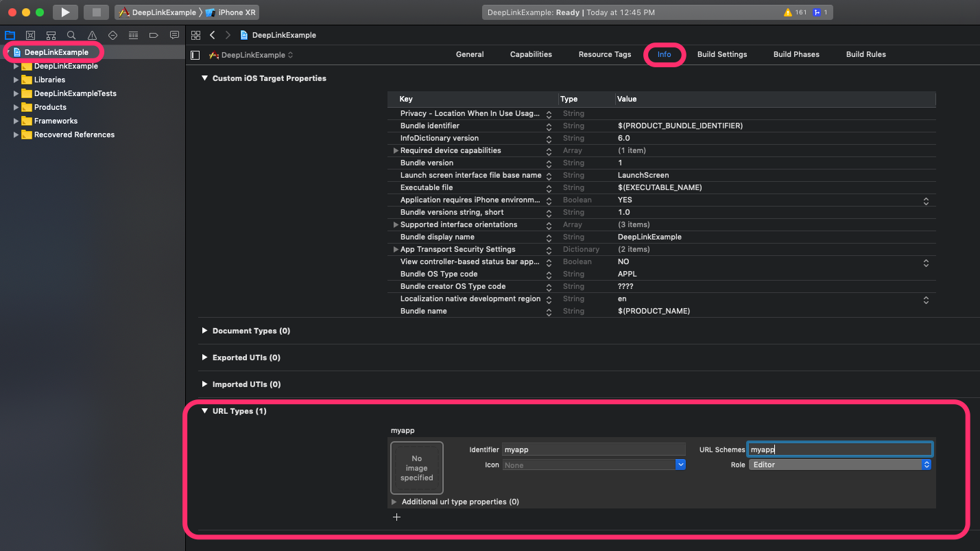Open the Icon combo box dropdown
Image resolution: width=980 pixels, height=551 pixels.
click(680, 465)
